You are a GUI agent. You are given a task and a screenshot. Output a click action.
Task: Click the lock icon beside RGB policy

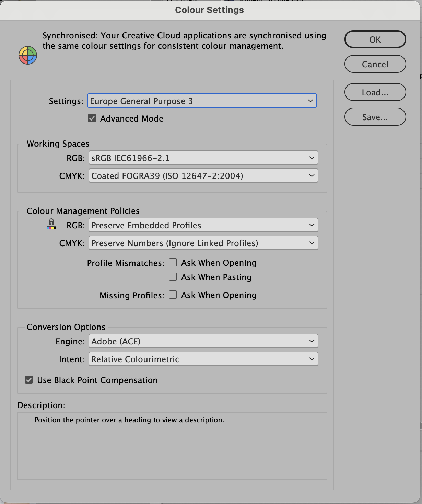(x=51, y=225)
